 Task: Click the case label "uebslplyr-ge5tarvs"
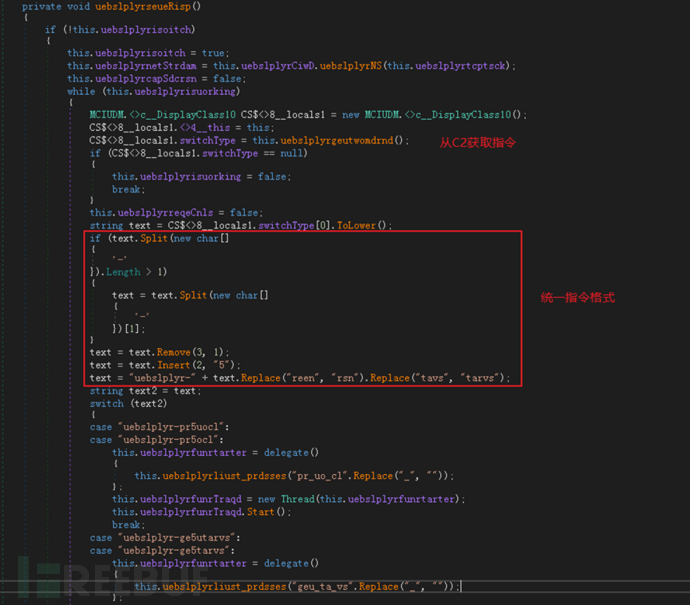pos(176,550)
